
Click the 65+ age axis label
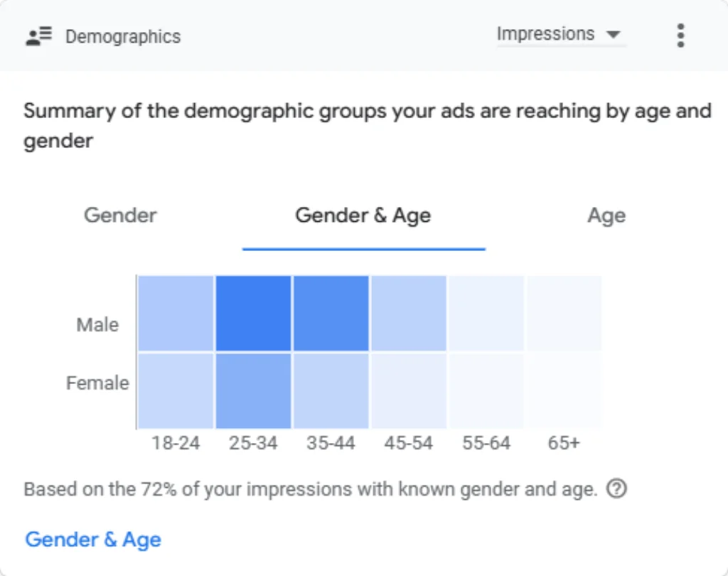564,443
